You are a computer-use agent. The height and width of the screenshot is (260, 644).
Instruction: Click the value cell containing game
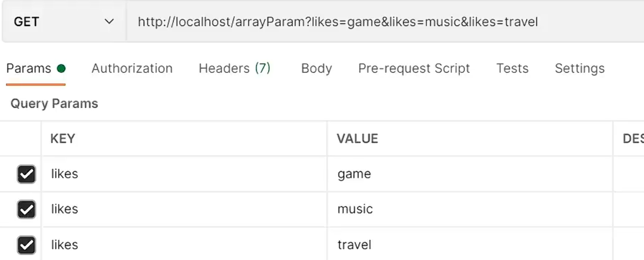pyautogui.click(x=470, y=174)
